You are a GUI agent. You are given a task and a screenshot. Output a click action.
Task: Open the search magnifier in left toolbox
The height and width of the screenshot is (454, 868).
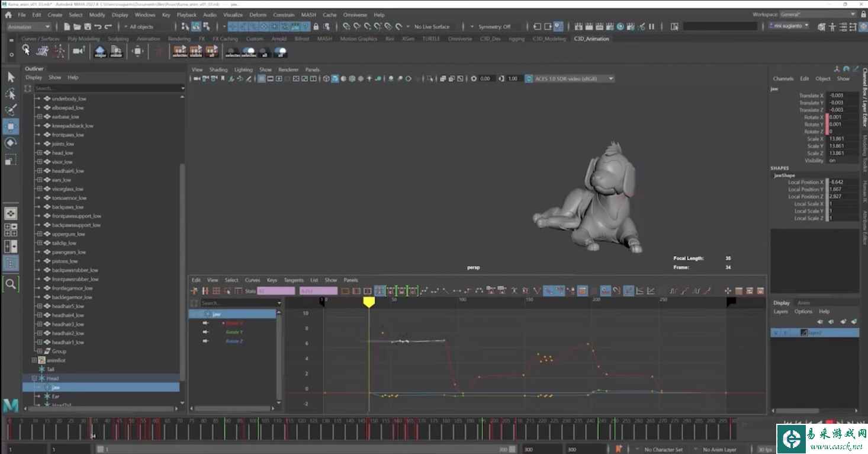(11, 284)
